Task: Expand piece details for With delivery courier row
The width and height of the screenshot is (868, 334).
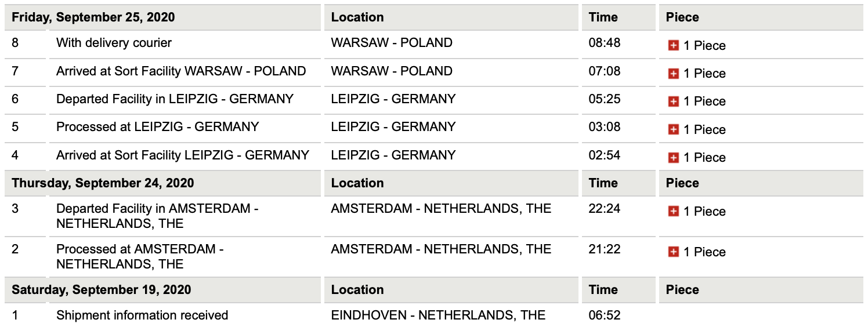Action: pos(673,46)
